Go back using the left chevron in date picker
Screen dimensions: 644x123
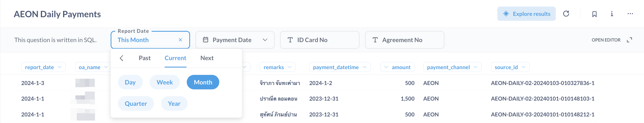(x=122, y=58)
